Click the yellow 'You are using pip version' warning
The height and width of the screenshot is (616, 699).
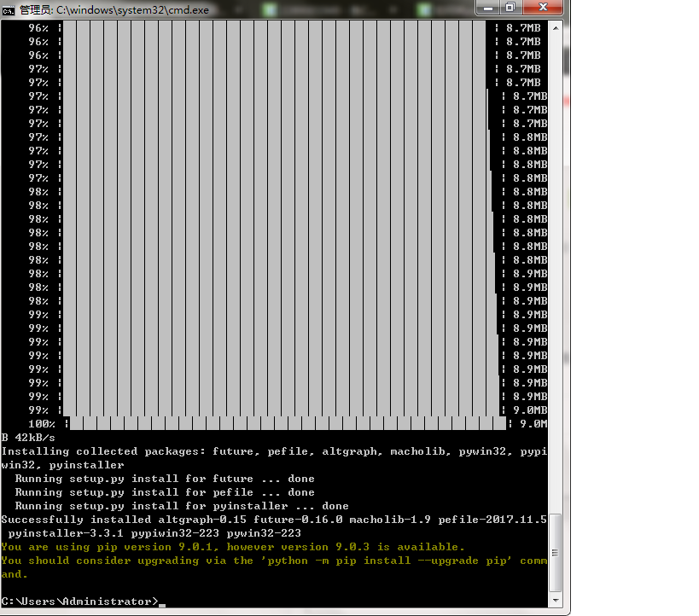coord(233,547)
